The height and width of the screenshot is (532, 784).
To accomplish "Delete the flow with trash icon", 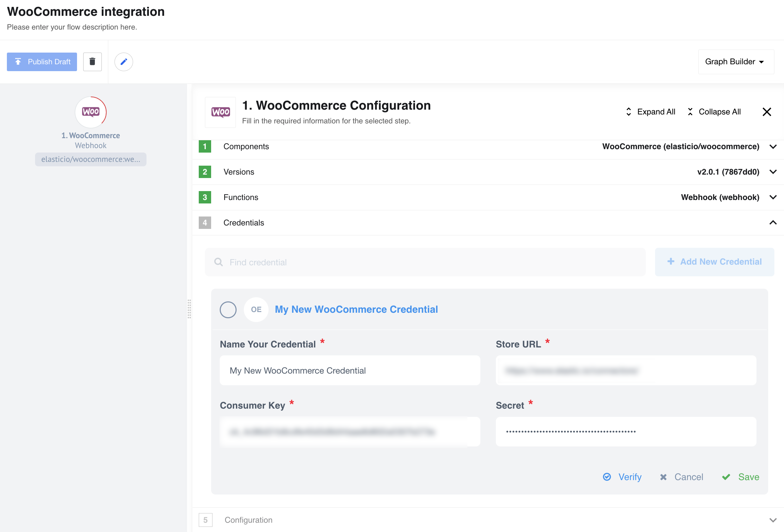I will pos(92,62).
